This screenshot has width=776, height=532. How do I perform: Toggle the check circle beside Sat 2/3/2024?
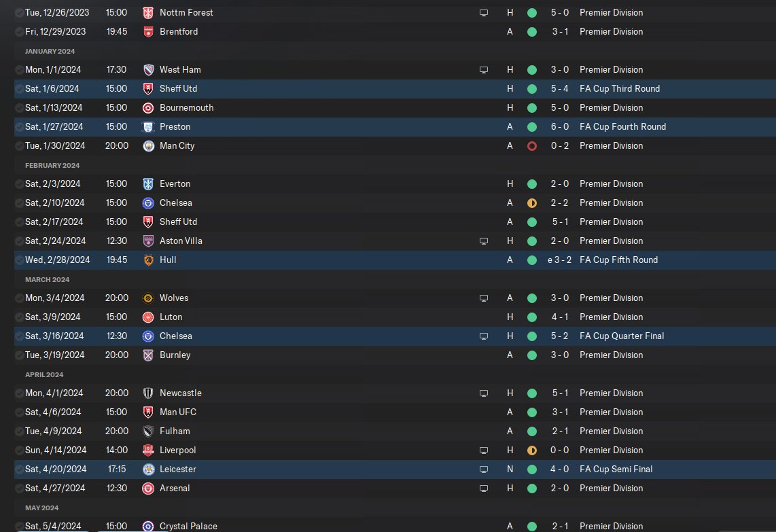(18, 184)
